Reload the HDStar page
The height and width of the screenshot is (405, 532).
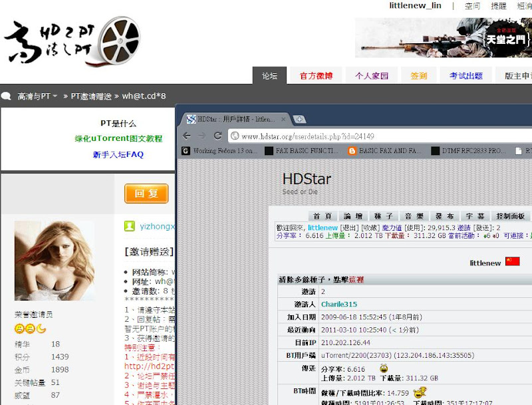coord(218,136)
